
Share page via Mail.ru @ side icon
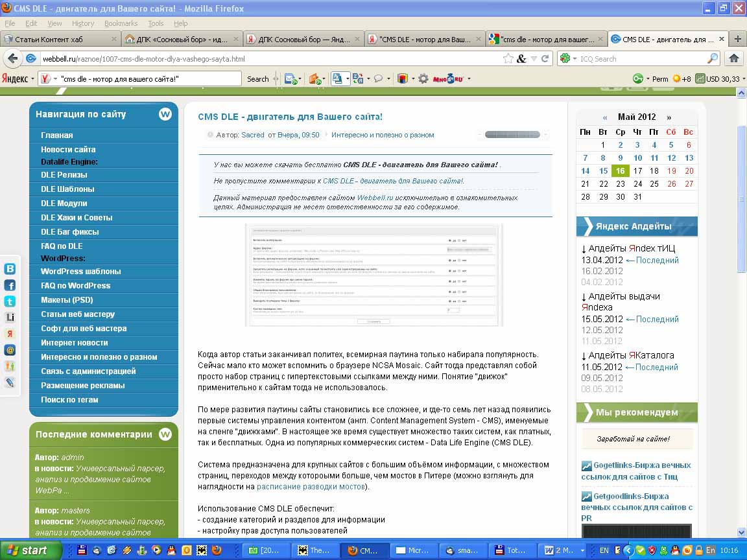tap(10, 350)
